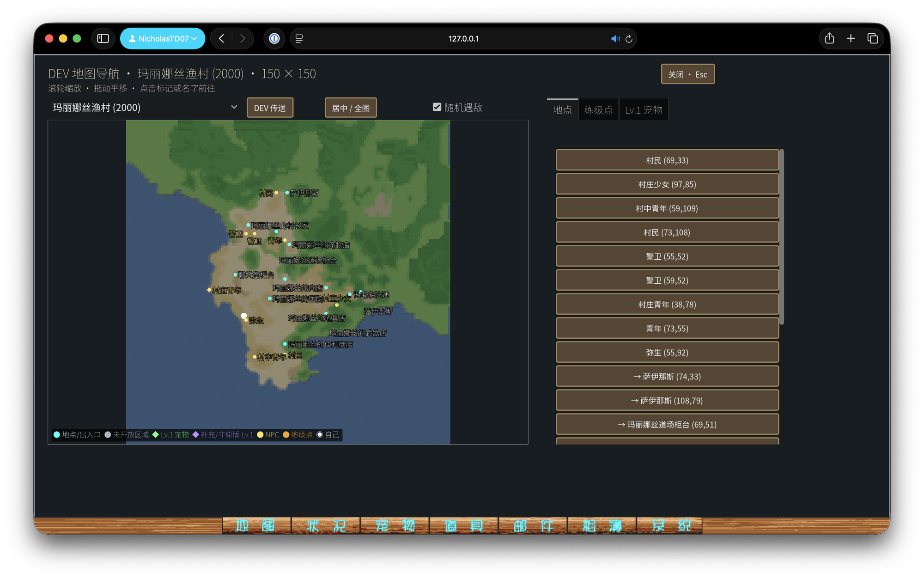Click 聊天室柜台 label on map
Screen dimensions: 924x579
256,274
